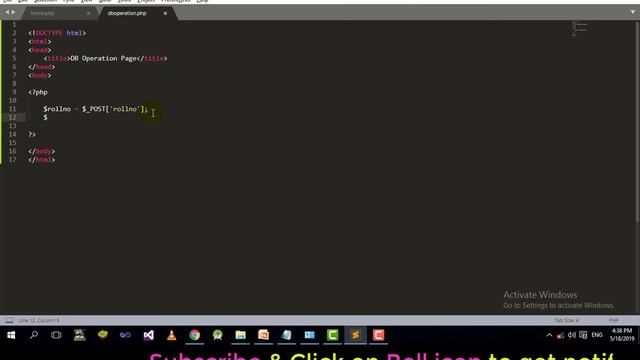
Task: Click the lone $ on line 12
Action: [45, 118]
